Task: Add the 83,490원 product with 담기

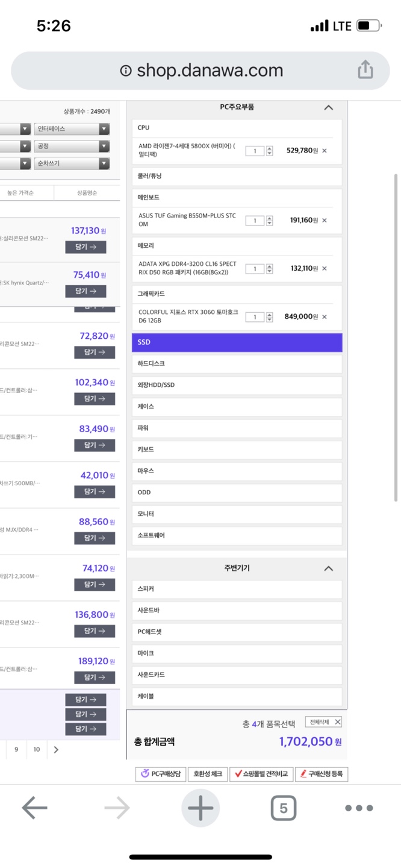Action: pyautogui.click(x=95, y=445)
